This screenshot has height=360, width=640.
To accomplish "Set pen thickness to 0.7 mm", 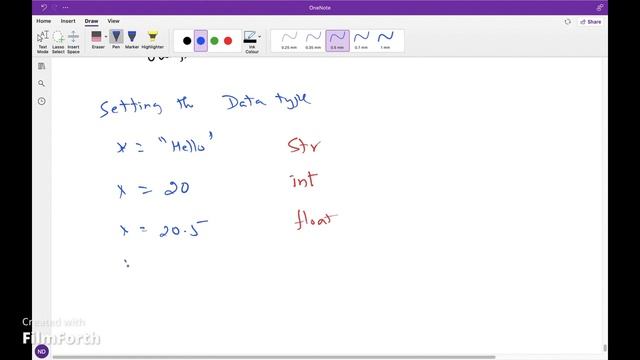I will click(x=361, y=41).
